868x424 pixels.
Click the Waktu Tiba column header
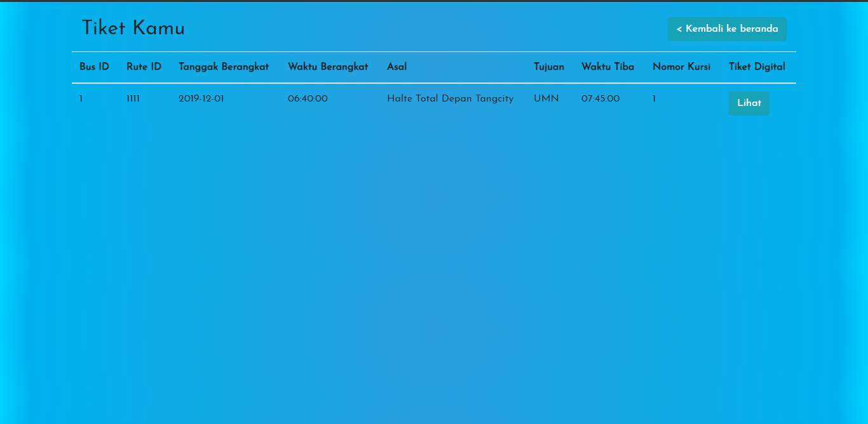point(607,67)
